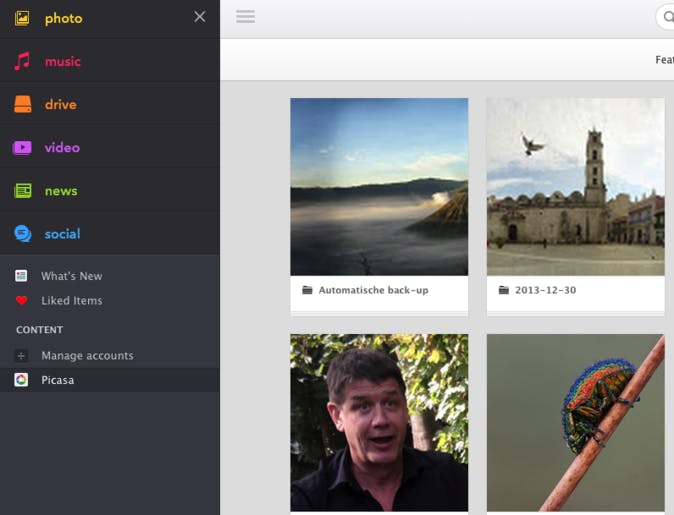Click folder icon beside Automatische back-up
The image size is (674, 515).
click(307, 290)
